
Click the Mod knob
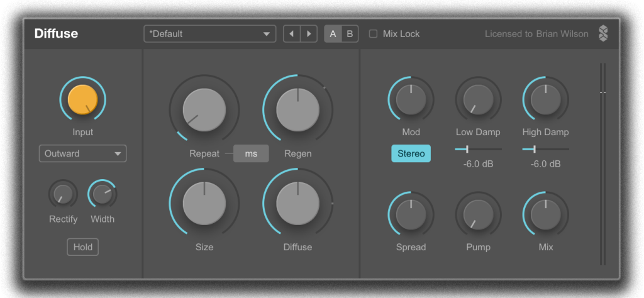pyautogui.click(x=411, y=99)
